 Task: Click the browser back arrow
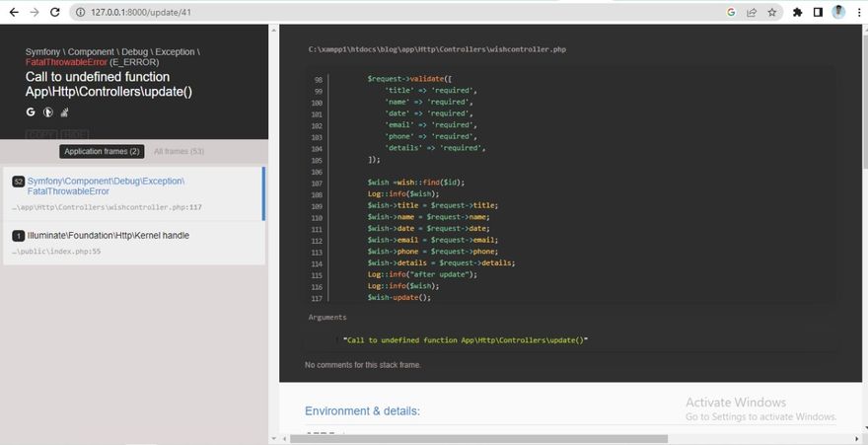point(13,12)
